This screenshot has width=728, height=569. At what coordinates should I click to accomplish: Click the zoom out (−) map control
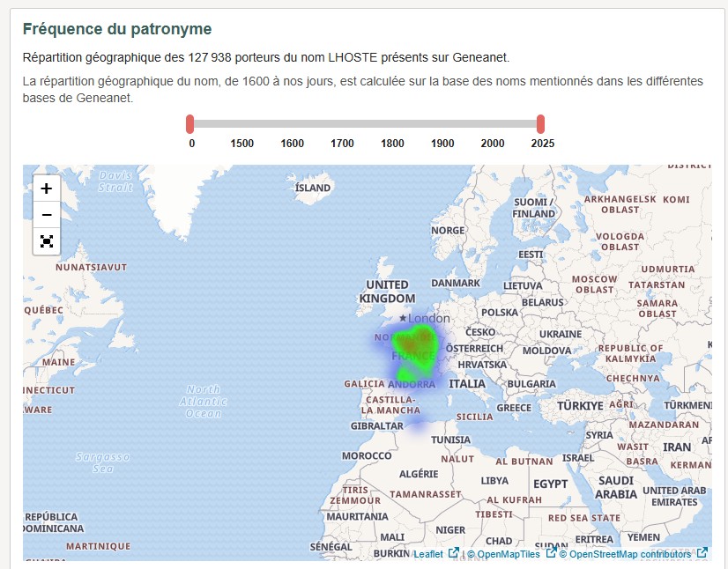pos(45,214)
